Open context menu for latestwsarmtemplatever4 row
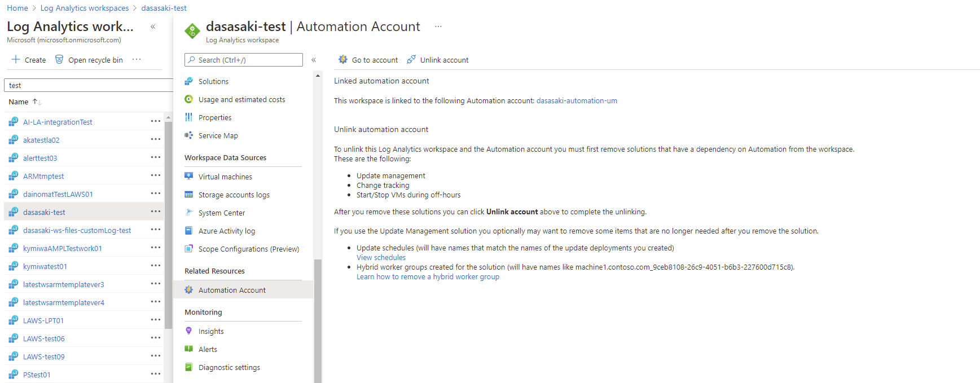The width and height of the screenshot is (980, 383). (x=156, y=302)
